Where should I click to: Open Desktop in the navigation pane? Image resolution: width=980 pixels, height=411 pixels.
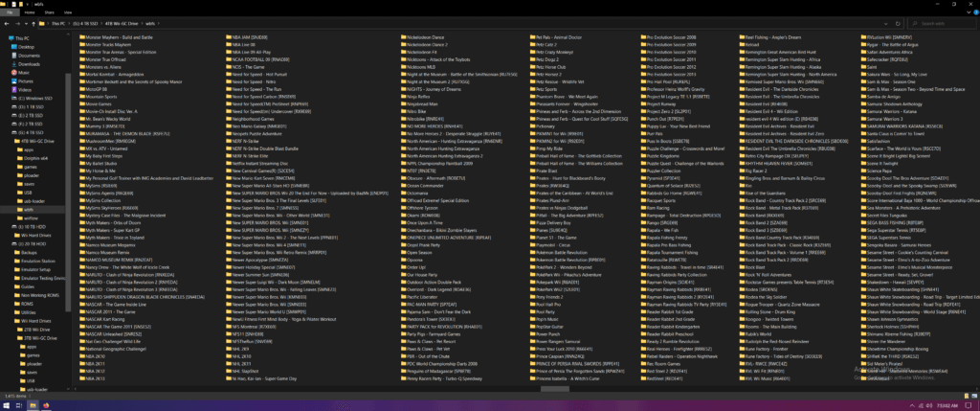pyautogui.click(x=22, y=47)
